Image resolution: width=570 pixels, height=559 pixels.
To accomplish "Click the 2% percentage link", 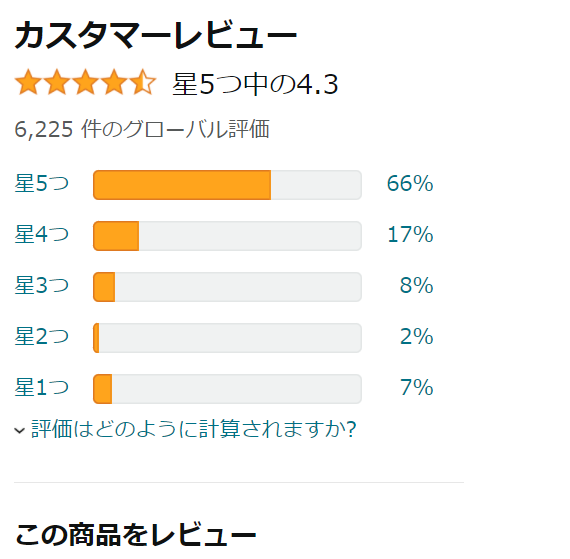I will pos(417,337).
